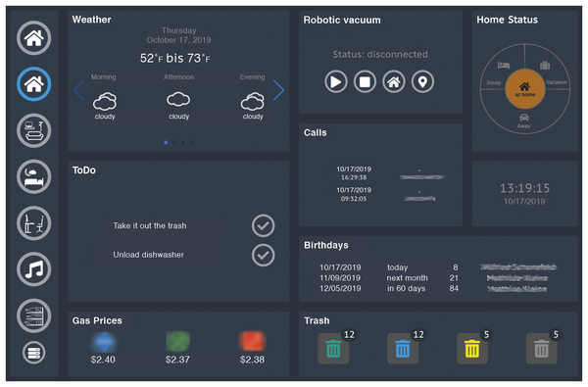
Task: Select the blue-highlighted home icon in sidebar
Action: [x=34, y=84]
